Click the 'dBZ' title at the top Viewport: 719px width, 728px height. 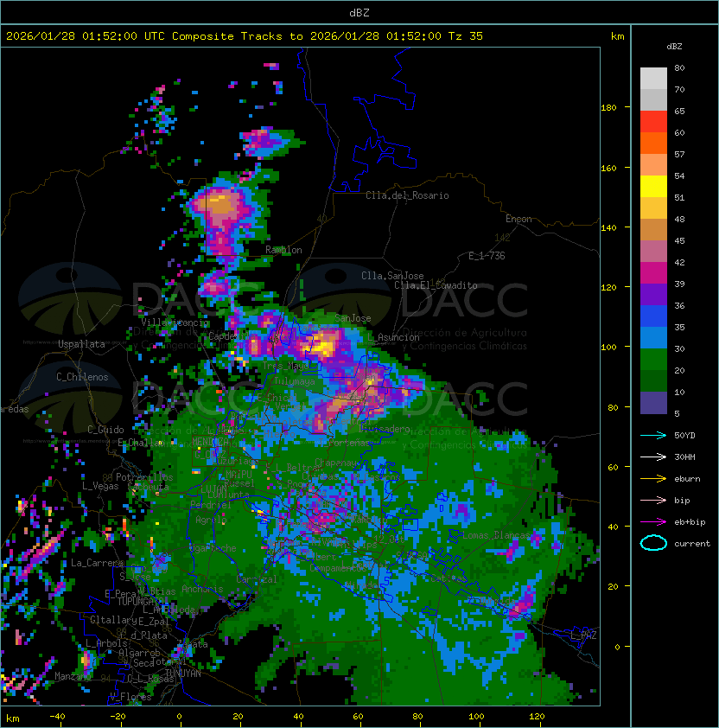[x=359, y=12]
